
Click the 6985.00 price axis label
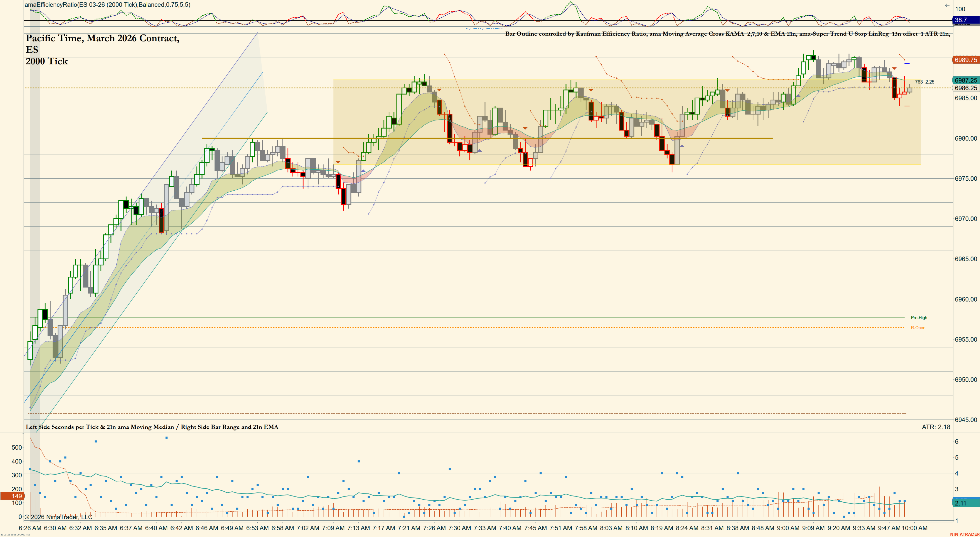966,98
